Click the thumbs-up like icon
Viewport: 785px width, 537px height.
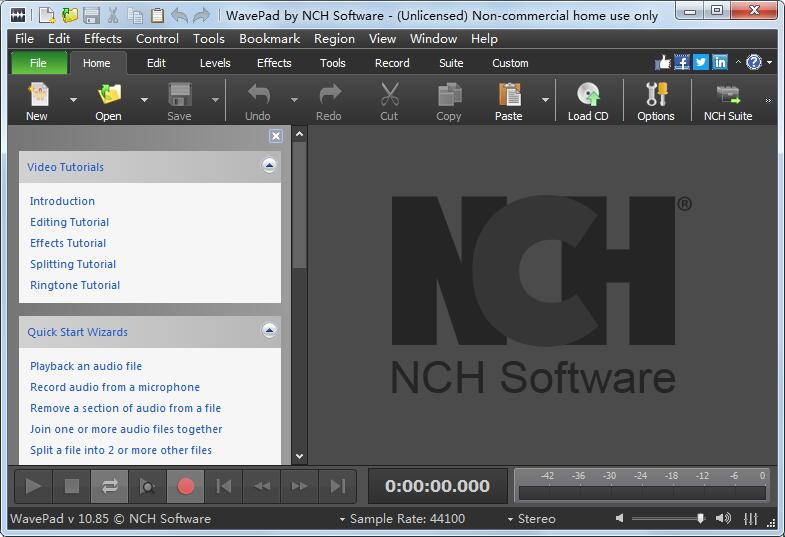coord(662,62)
